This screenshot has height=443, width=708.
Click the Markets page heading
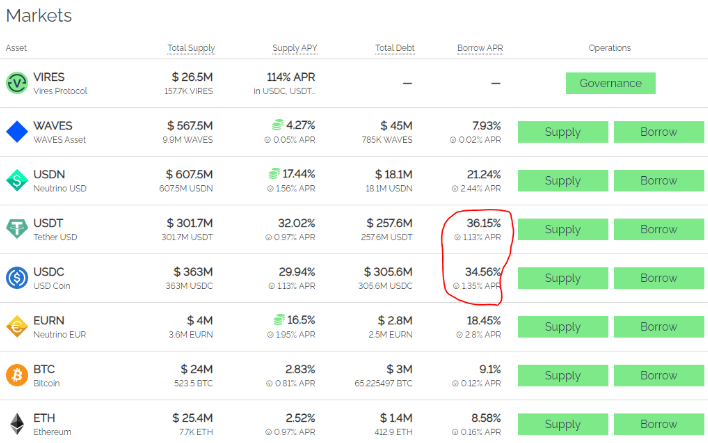[x=39, y=16]
